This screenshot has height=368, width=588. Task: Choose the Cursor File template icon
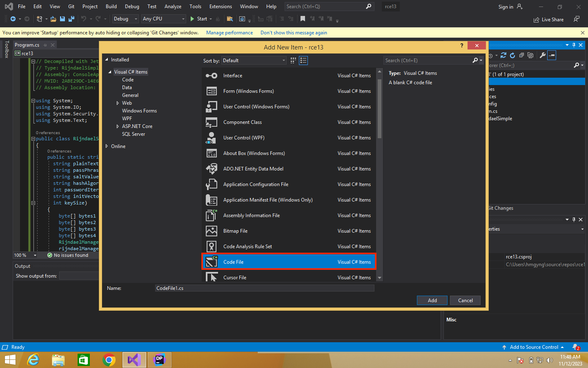tap(212, 277)
